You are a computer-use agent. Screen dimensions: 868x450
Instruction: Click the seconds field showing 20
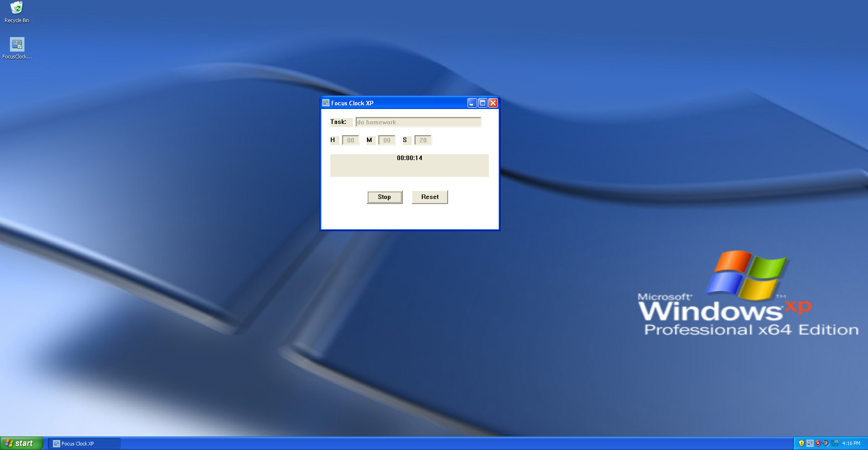pos(423,140)
